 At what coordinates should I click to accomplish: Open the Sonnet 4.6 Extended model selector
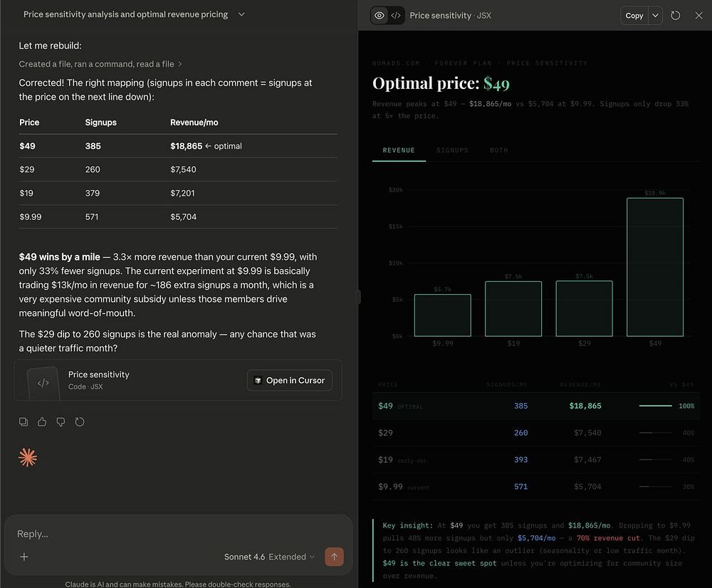[x=269, y=557]
